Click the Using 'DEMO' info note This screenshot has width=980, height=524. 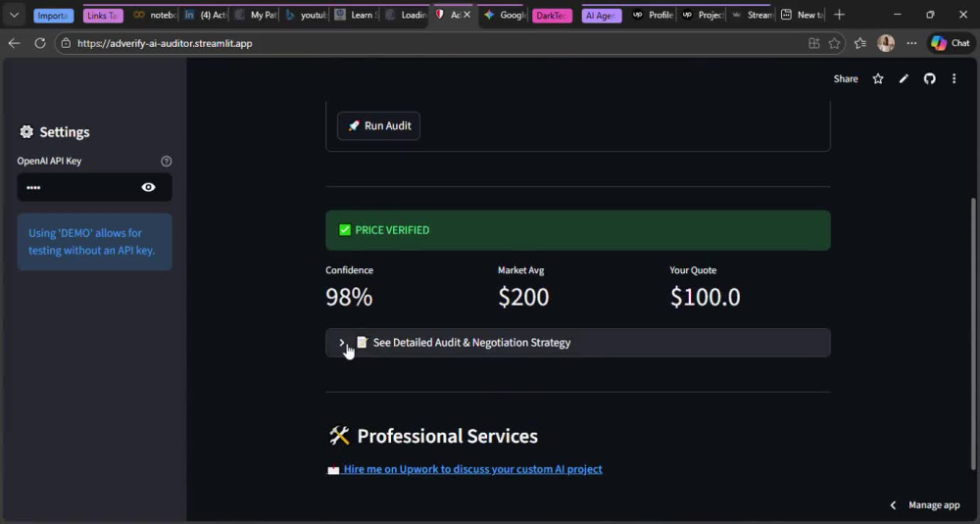(x=94, y=242)
